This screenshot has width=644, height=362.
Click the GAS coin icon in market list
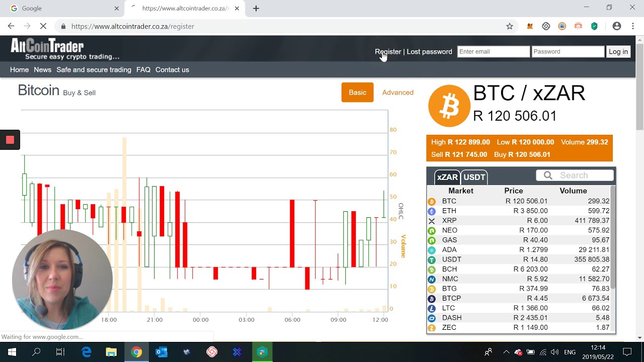coord(432,240)
